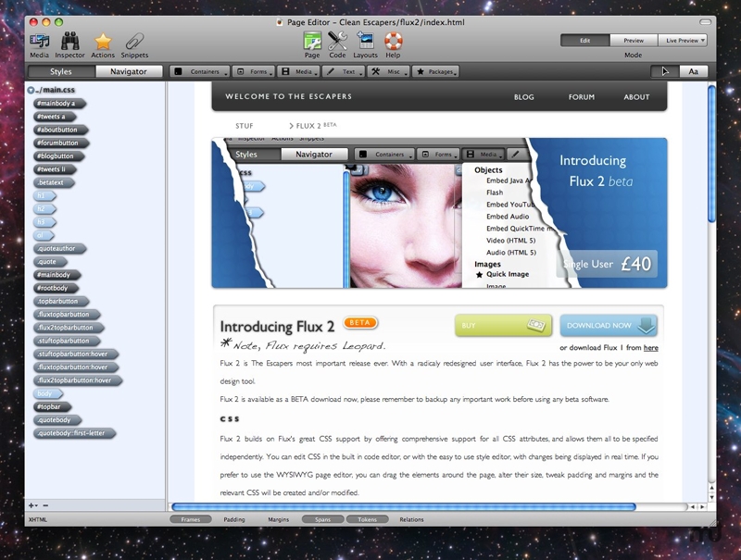Image resolution: width=741 pixels, height=560 pixels.
Task: Select the #tweets a style
Action: pyautogui.click(x=55, y=116)
